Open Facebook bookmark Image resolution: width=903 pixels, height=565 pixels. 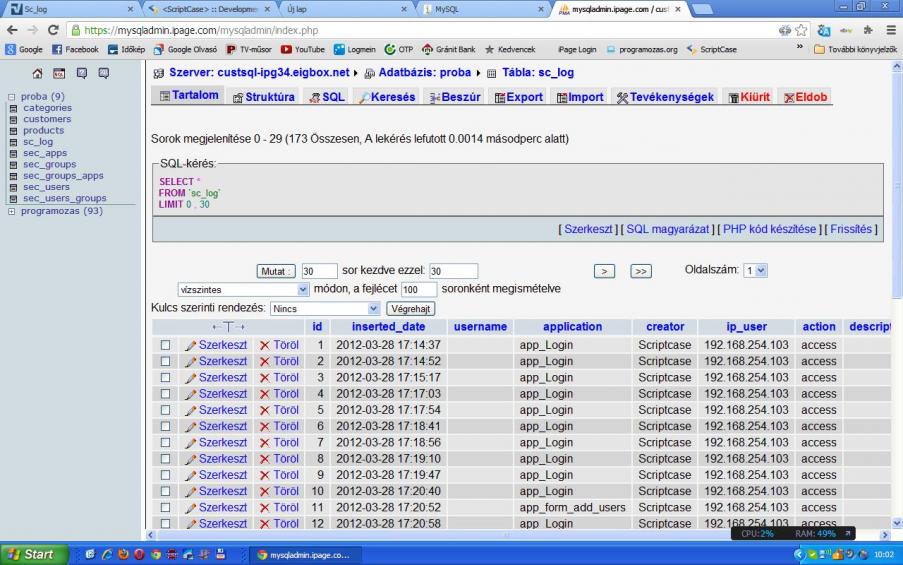(75, 50)
